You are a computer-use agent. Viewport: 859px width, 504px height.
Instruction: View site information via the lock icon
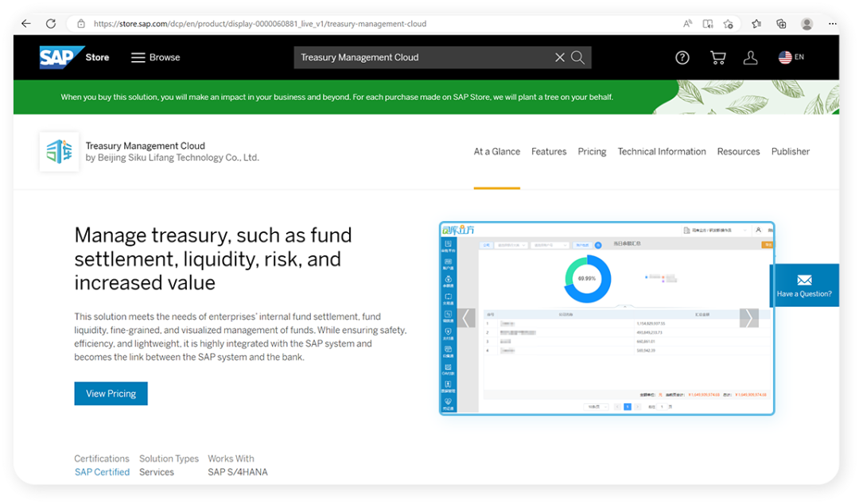(x=81, y=24)
